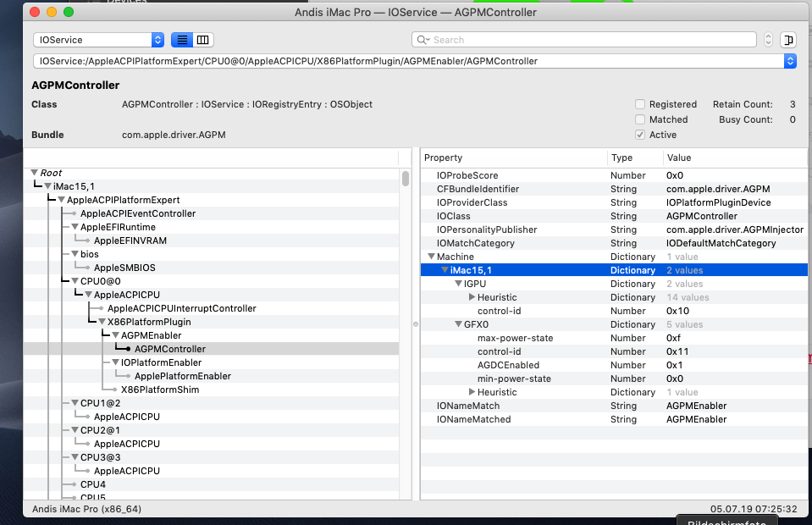812x525 pixels.
Task: Switch to column browser view
Action: click(203, 40)
